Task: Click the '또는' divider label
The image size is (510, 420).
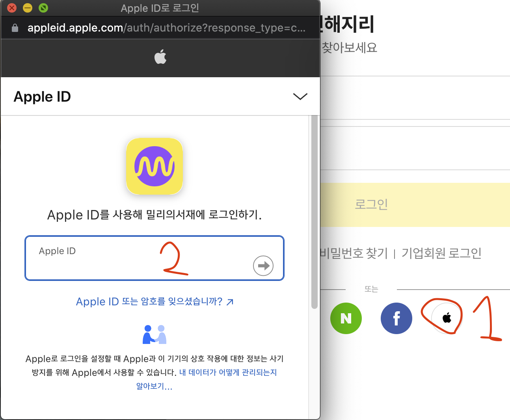Action: point(371,289)
